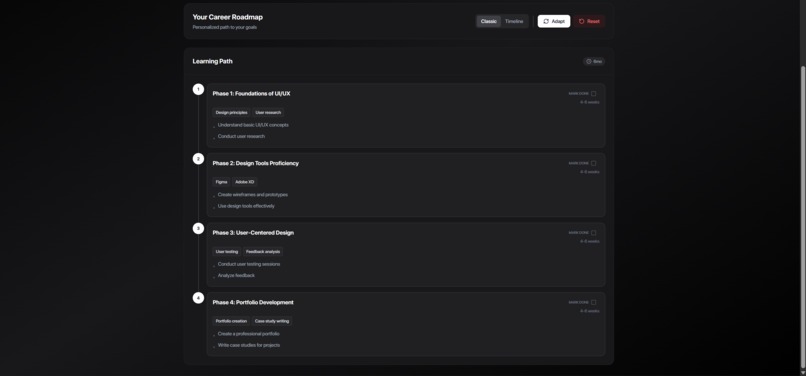Click the 'Learning Path' heading

click(x=212, y=61)
